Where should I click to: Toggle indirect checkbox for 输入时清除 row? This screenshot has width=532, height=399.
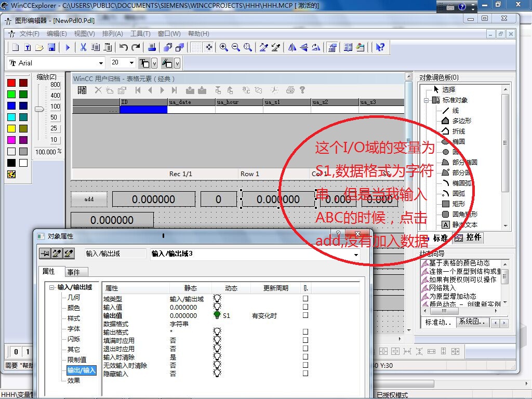pos(305,356)
